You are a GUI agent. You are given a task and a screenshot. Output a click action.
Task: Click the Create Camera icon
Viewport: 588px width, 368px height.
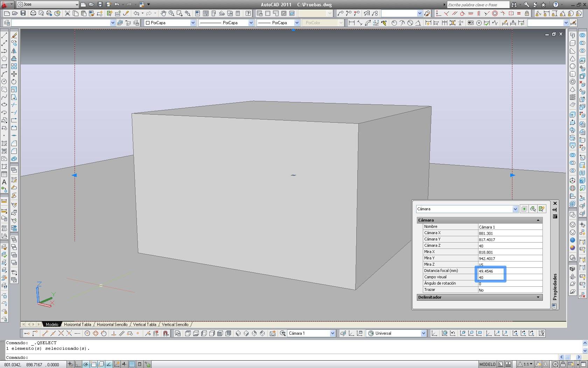273,333
